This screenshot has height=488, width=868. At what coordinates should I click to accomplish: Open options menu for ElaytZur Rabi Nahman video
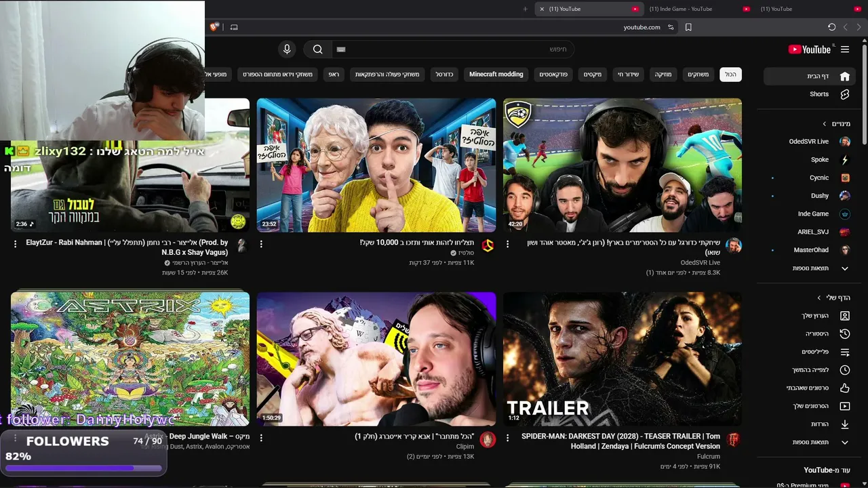[15, 244]
